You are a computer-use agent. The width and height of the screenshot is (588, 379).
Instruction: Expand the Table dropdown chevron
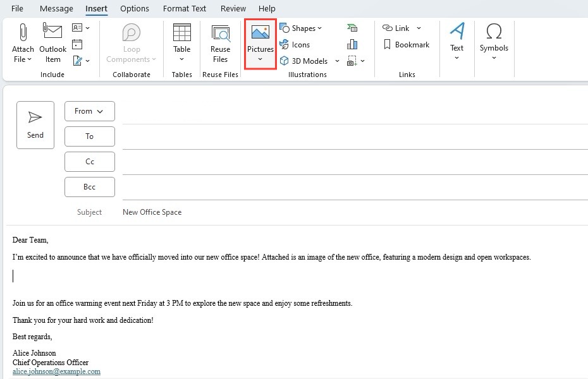(182, 59)
